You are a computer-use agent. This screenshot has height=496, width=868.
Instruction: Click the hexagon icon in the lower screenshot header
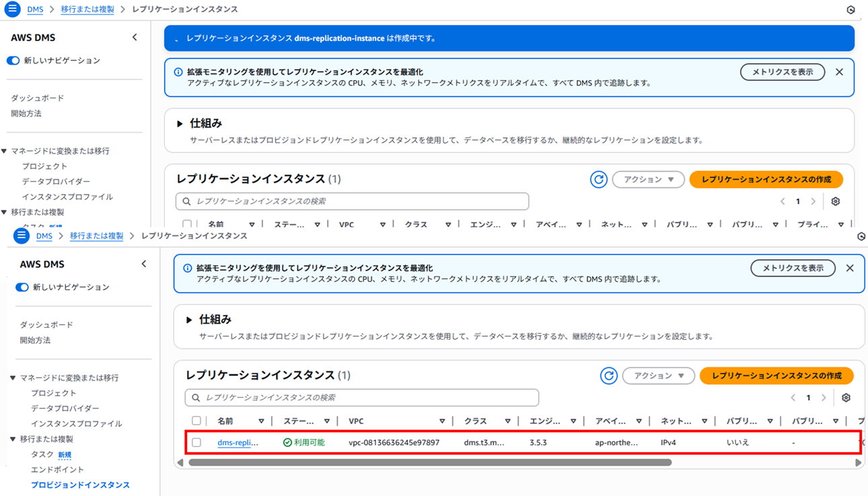pos(861,236)
